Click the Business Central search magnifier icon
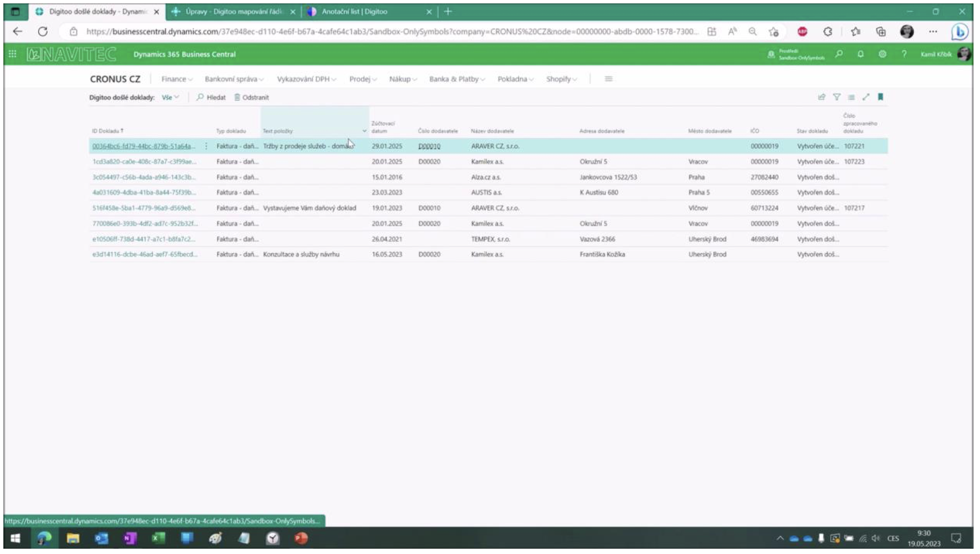The image size is (980, 554). 839,54
